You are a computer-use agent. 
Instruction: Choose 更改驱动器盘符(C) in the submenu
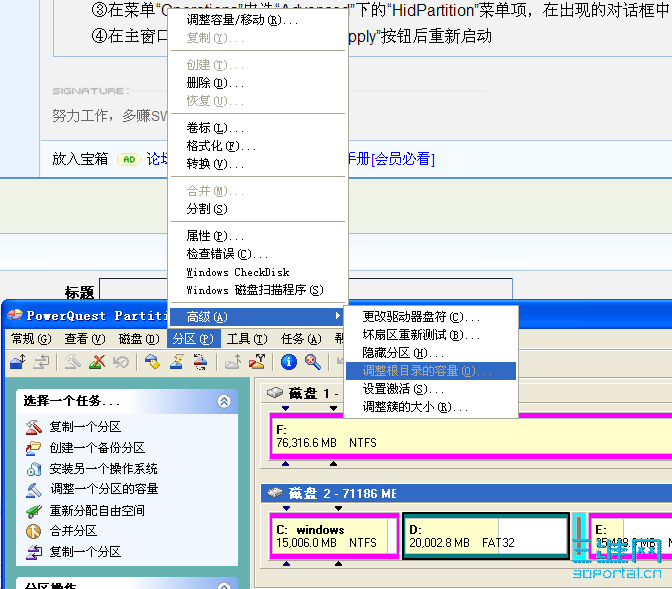tap(431, 317)
